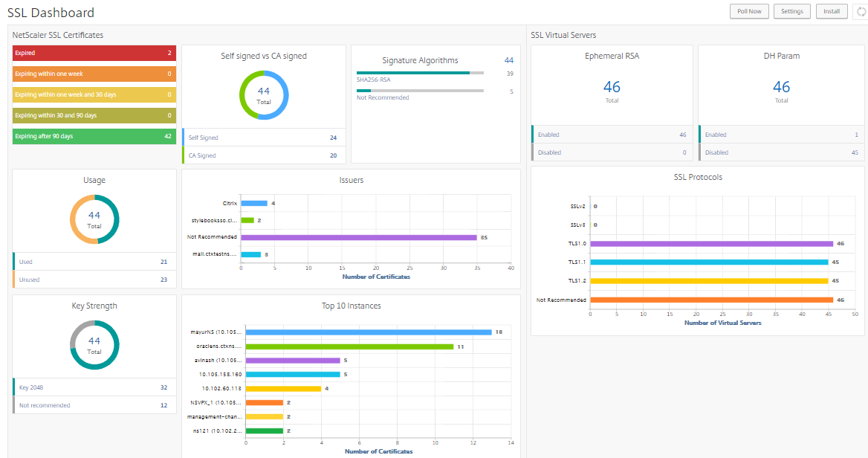This screenshot has width=868, height=458.
Task: Click the 10.105.158.160 instance bar
Action: pos(293,375)
